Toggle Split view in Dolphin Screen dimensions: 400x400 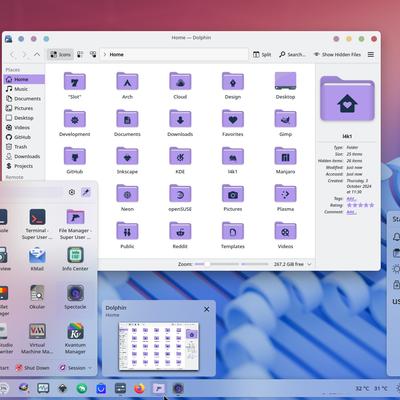click(262, 54)
